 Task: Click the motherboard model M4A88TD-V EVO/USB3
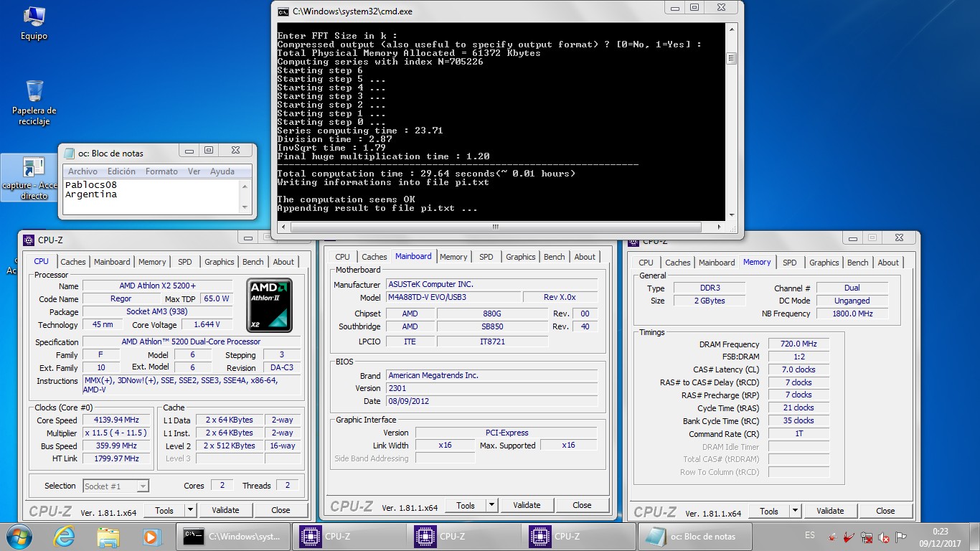pos(453,297)
